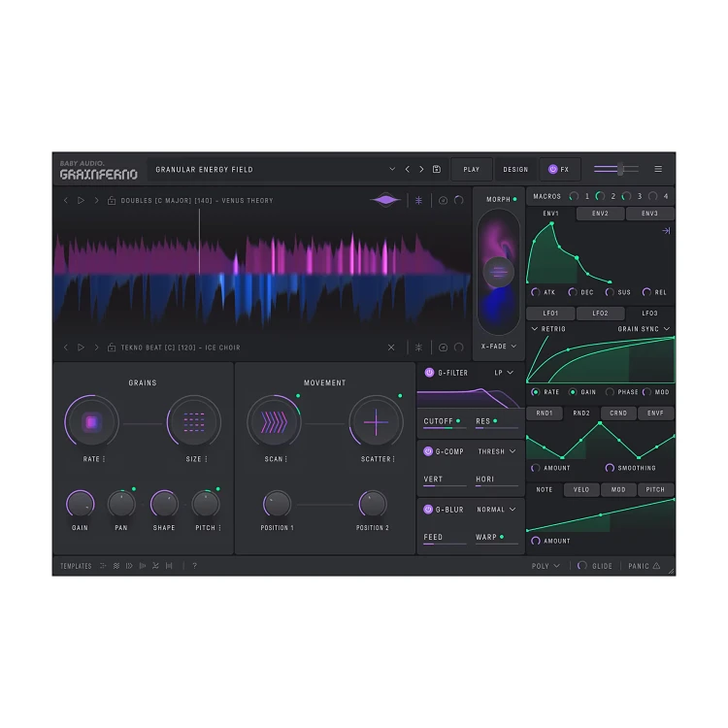Toggle the G-Comp power button
The height and width of the screenshot is (728, 728).
pyautogui.click(x=428, y=451)
